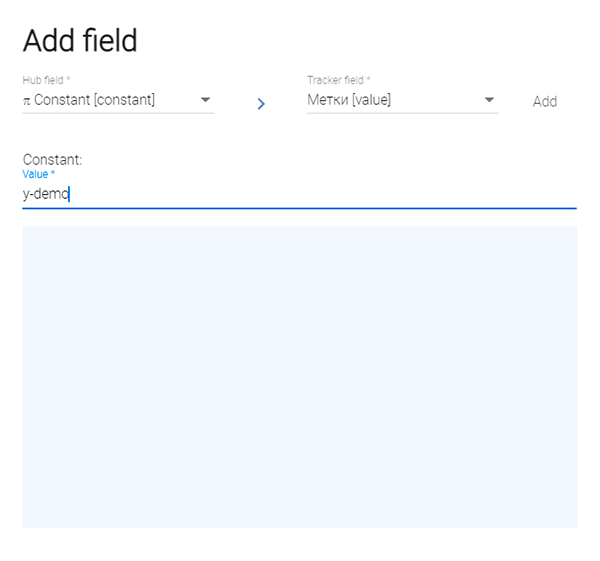
Task: Click the word 'Метки' in Tracker field
Action: pos(327,100)
